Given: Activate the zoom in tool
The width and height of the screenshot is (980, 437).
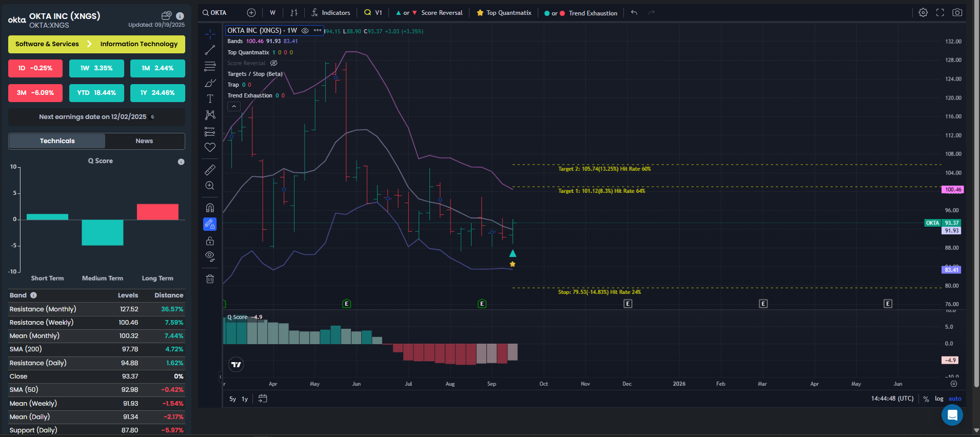Looking at the screenshot, I should point(210,186).
